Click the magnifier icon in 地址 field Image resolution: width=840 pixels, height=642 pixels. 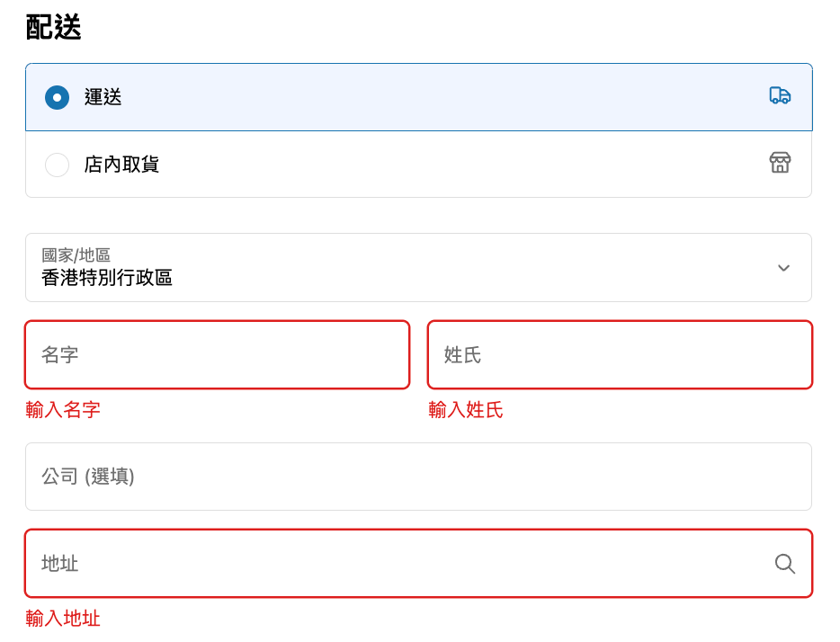(x=784, y=564)
